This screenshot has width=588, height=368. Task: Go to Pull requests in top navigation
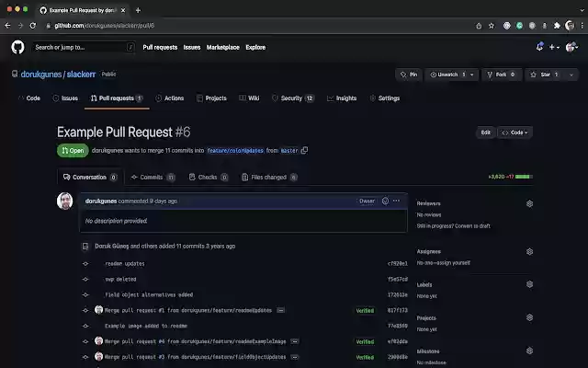160,47
